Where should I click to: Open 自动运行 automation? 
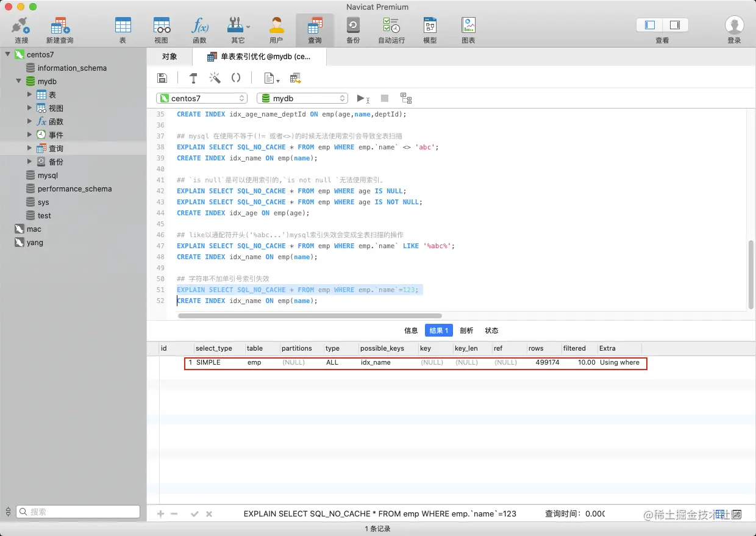(391, 30)
